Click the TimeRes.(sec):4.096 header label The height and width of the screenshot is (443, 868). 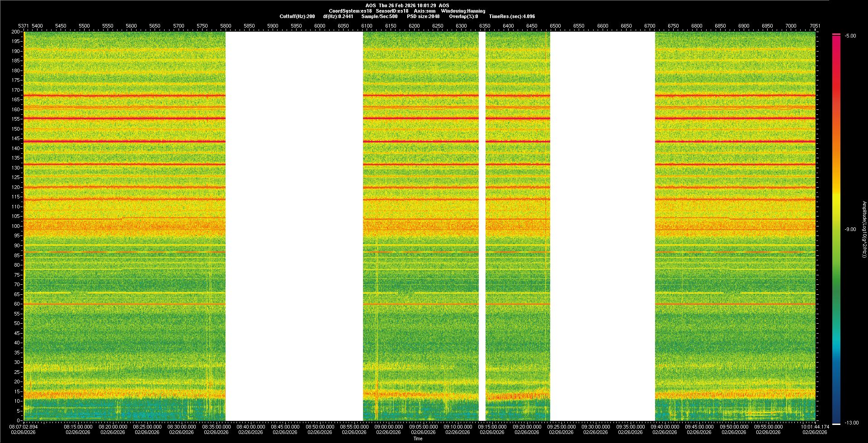512,16
